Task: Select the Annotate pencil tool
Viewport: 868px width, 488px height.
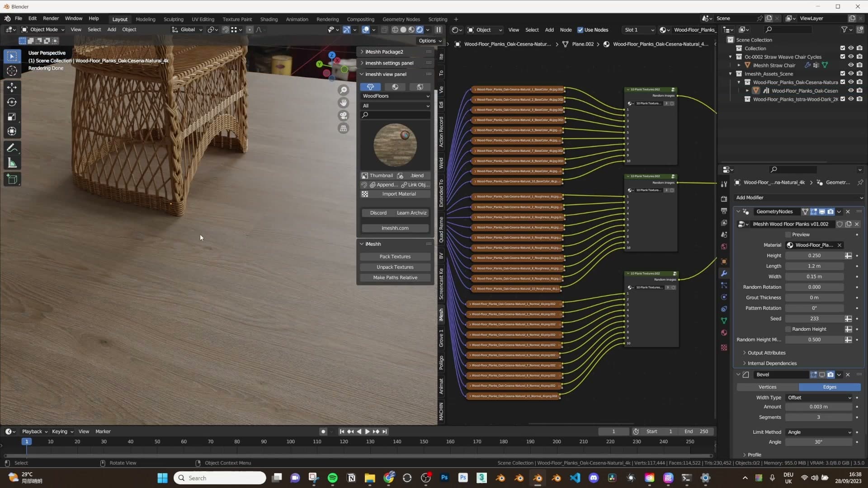Action: (12, 148)
